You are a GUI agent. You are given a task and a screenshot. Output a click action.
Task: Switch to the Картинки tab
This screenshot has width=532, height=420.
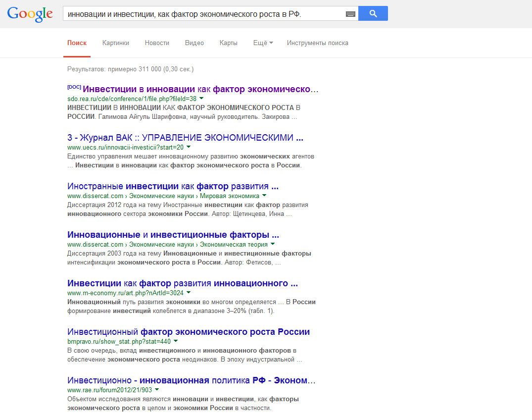pos(116,43)
